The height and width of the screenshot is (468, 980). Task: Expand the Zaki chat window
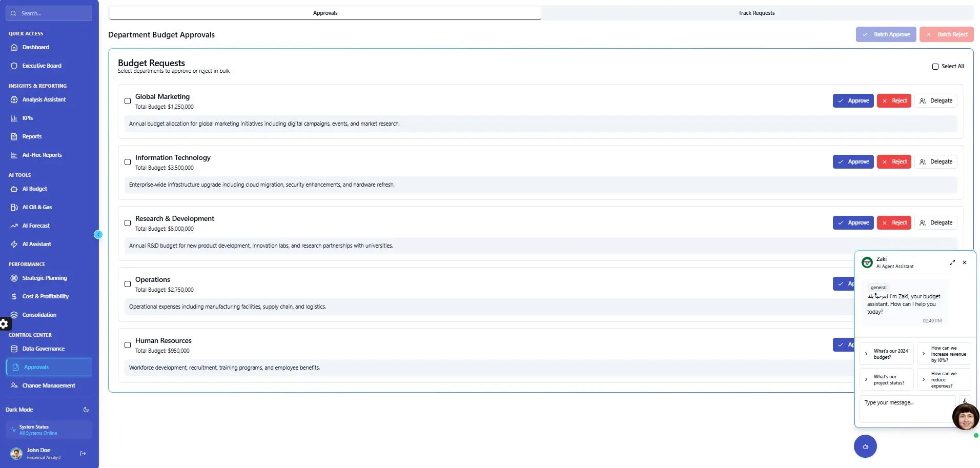click(x=952, y=262)
